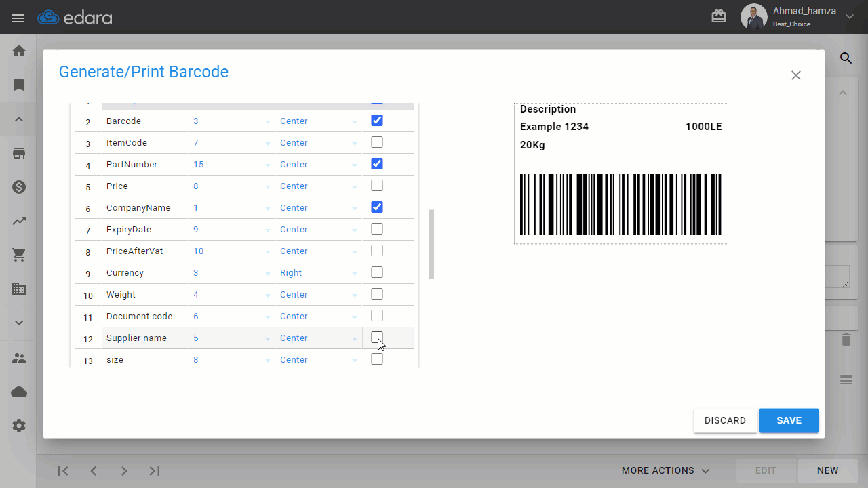
Task: Jump to first record arrow
Action: coord(63,471)
